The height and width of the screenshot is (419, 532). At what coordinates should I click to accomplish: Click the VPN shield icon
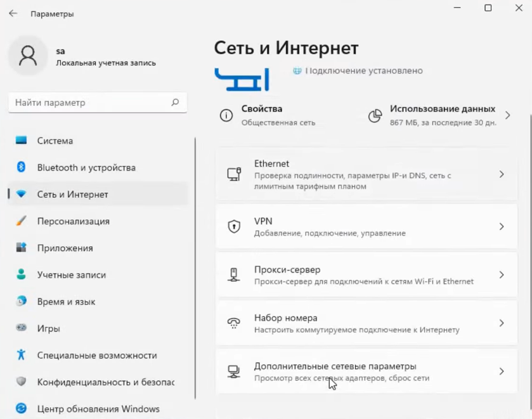pos(234,226)
